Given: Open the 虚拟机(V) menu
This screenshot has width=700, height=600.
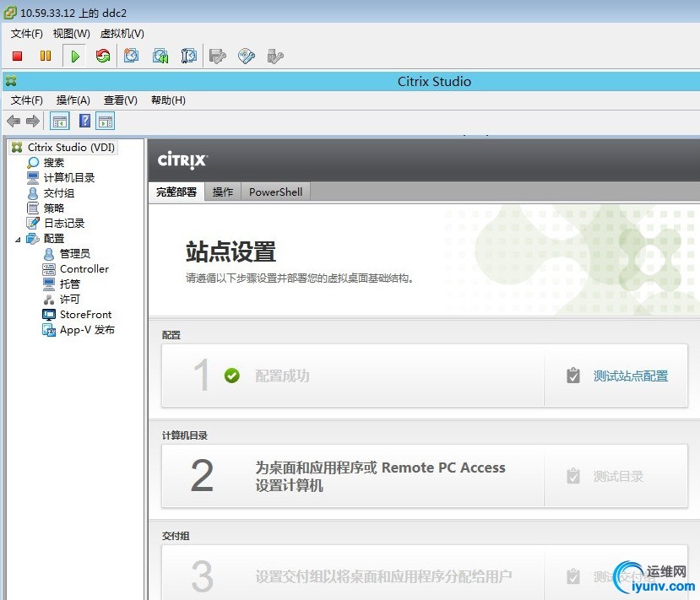Looking at the screenshot, I should click(122, 34).
